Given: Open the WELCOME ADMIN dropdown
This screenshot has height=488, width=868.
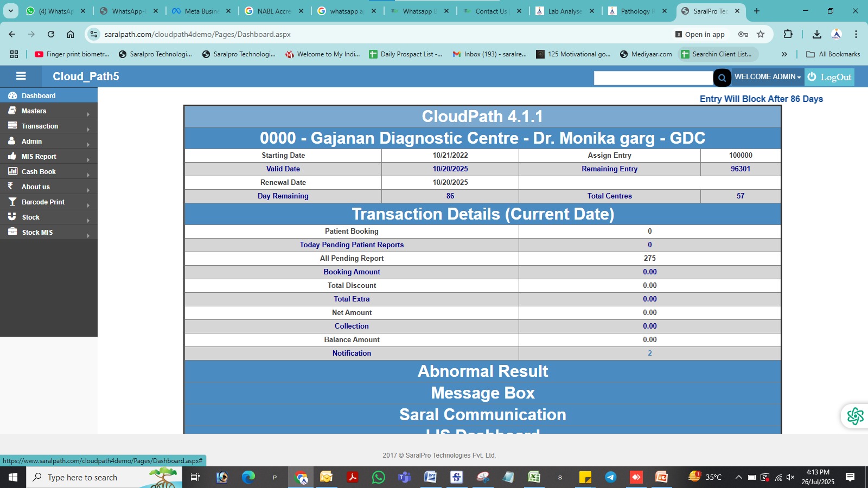Looking at the screenshot, I should [x=767, y=77].
